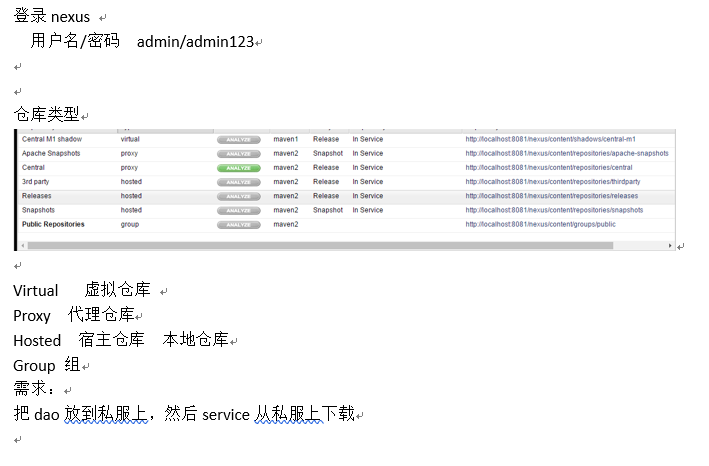Open the apache-snapshots repository URL
Screen dimensions: 709x466
pyautogui.click(x=567, y=153)
